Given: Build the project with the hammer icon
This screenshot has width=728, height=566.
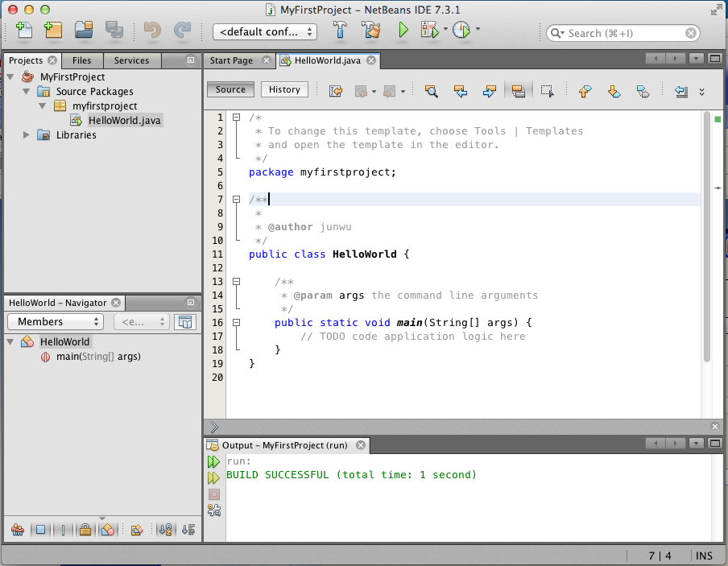Looking at the screenshot, I should [x=340, y=31].
